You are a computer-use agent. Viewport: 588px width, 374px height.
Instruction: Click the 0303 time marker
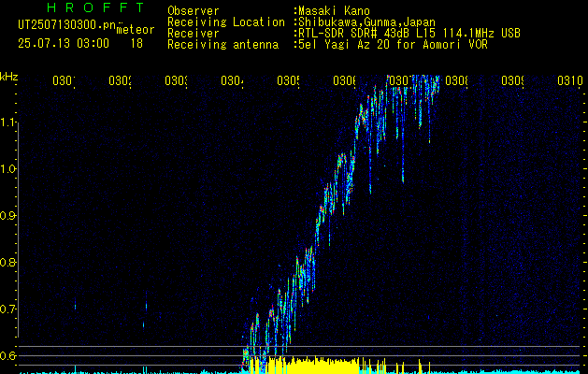pyautogui.click(x=176, y=81)
